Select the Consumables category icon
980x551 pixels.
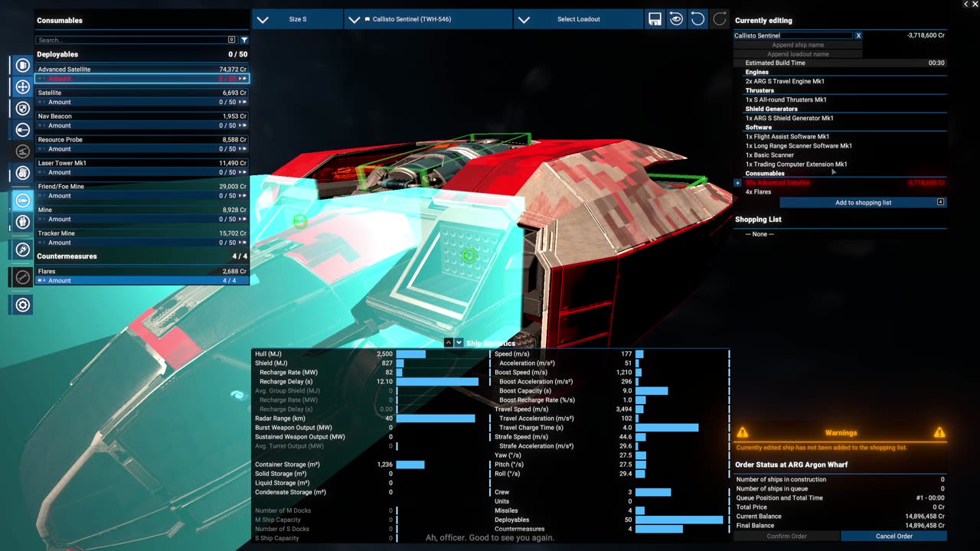point(23,201)
